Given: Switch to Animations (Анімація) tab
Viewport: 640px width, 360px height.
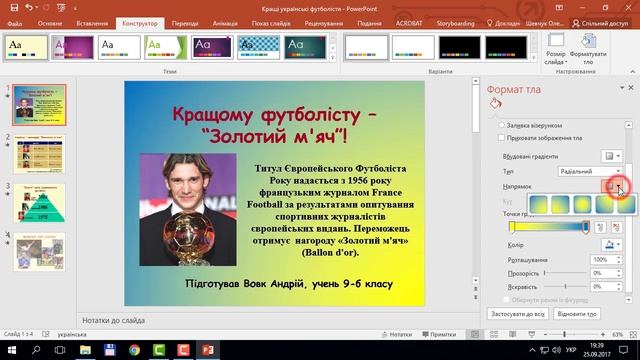Looking at the screenshot, I should click(x=225, y=23).
